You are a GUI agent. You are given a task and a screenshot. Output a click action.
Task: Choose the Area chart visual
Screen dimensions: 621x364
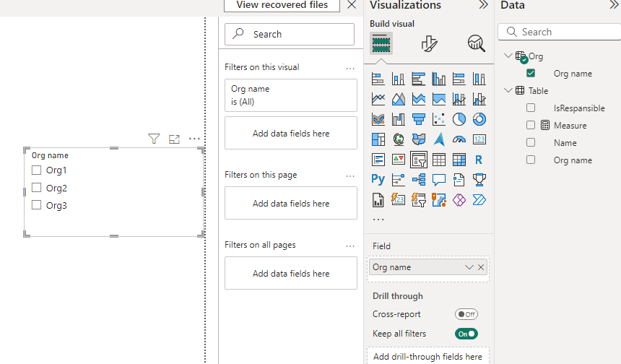coord(399,99)
